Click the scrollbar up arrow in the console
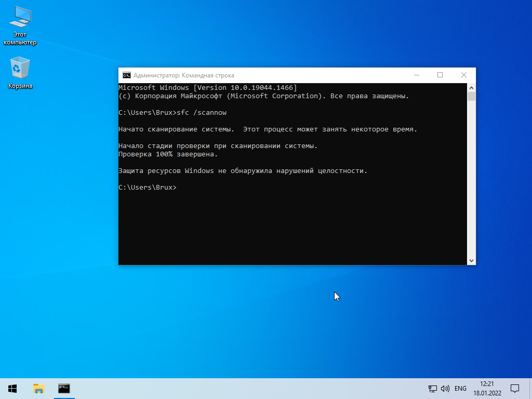The image size is (532, 399). point(471,87)
